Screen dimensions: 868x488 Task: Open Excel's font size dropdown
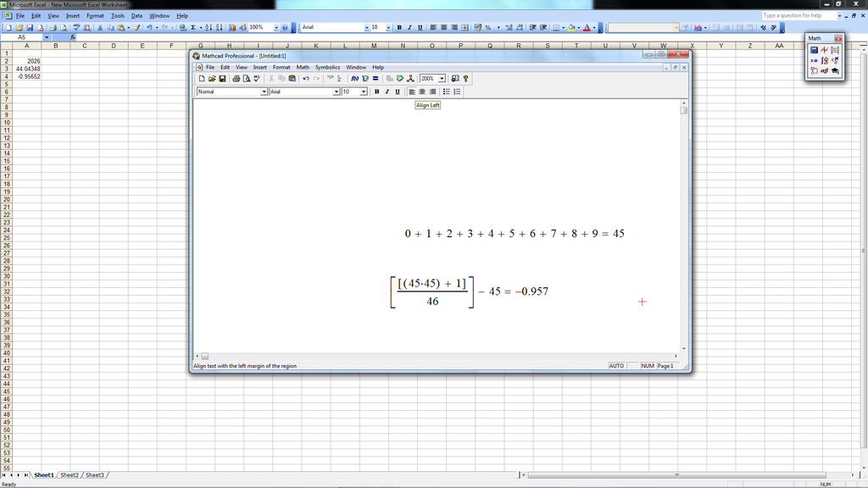click(387, 27)
